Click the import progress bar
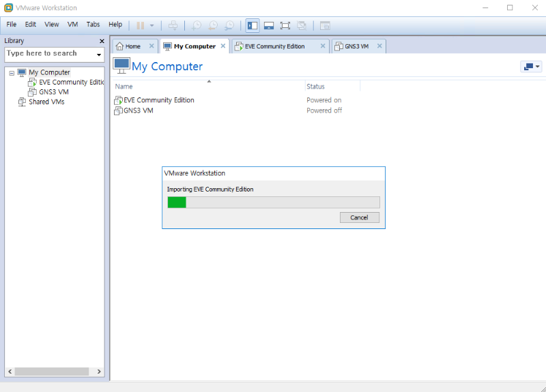 [x=273, y=202]
